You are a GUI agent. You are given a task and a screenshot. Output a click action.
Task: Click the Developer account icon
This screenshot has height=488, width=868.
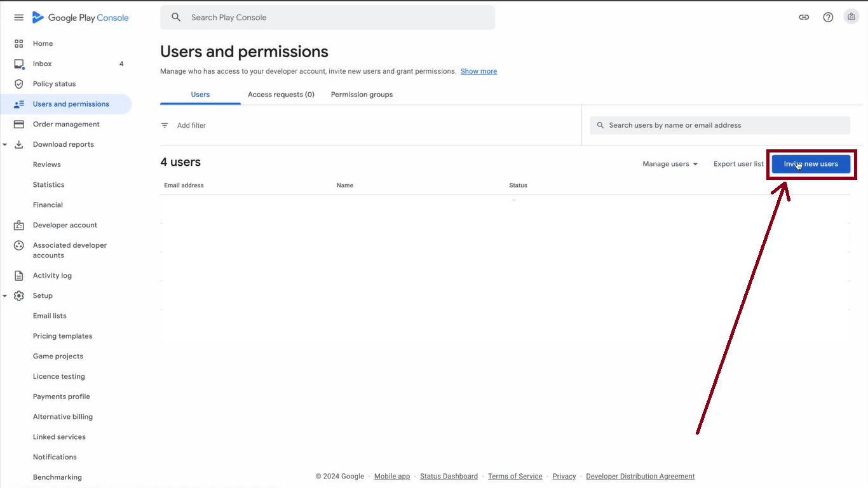tap(19, 226)
